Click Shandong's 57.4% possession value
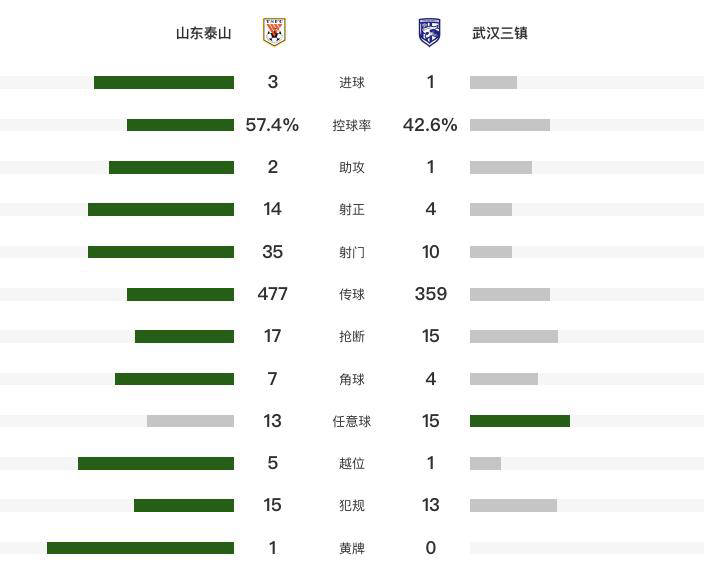This screenshot has width=709, height=576. coord(272,125)
